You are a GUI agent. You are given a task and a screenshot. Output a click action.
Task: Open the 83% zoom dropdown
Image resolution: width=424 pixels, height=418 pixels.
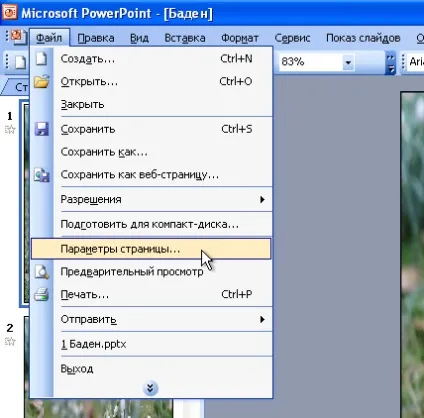[348, 62]
